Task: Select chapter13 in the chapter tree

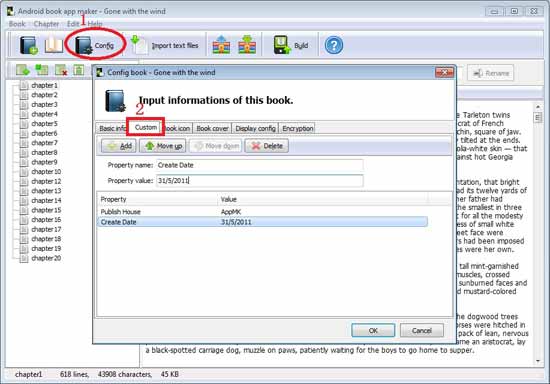Action: [x=46, y=191]
